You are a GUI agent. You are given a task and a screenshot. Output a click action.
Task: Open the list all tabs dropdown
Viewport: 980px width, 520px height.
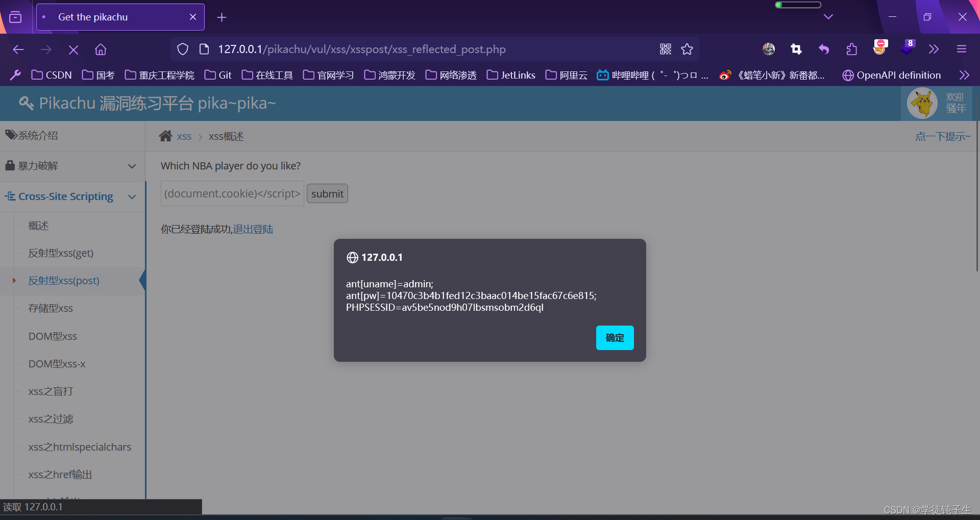(x=828, y=17)
